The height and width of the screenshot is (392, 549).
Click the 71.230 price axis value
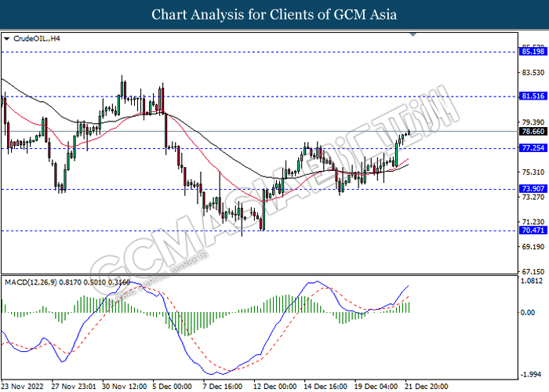(533, 222)
